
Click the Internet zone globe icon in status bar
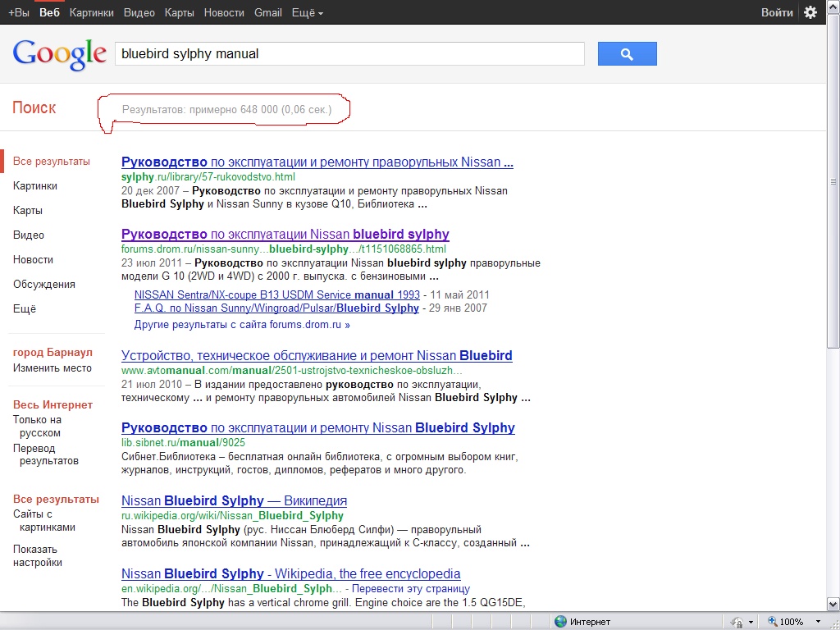tap(560, 622)
